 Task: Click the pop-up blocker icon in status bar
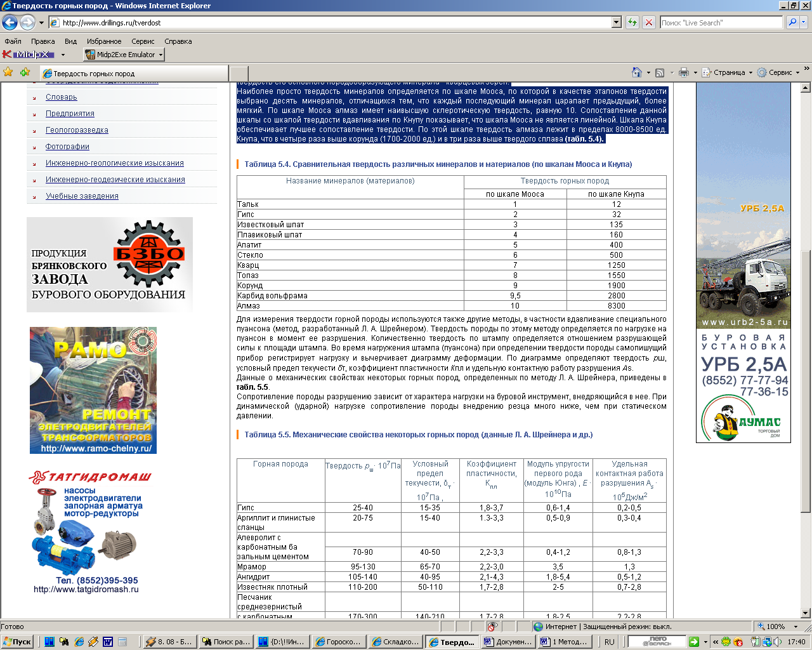[492, 627]
